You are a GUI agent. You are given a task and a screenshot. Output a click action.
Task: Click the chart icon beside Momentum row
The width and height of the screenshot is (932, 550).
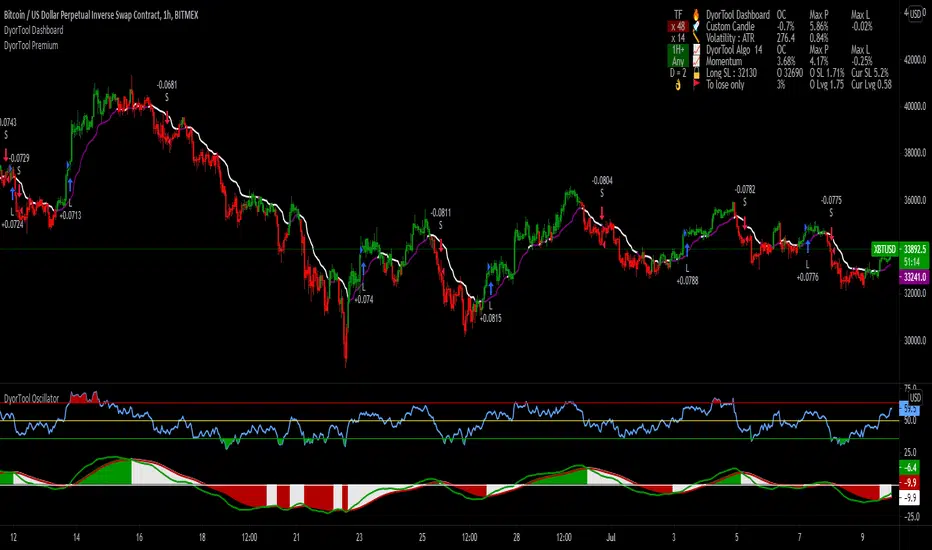696,61
